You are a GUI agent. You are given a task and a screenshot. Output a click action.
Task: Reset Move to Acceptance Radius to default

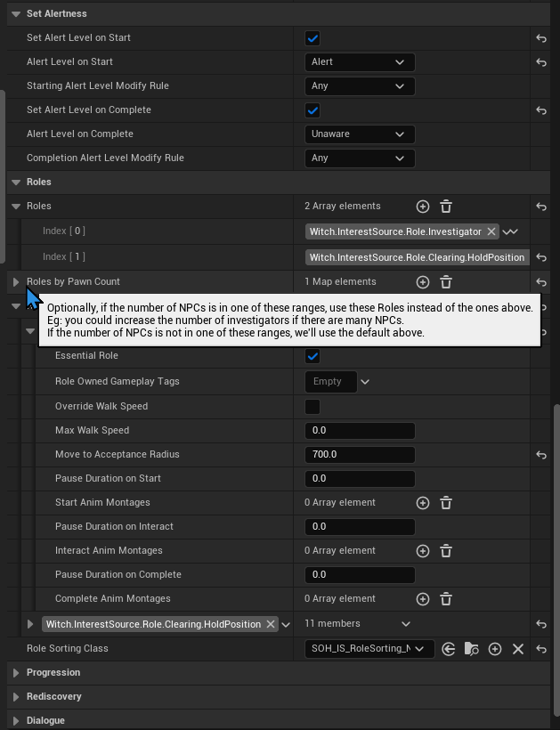[540, 455]
